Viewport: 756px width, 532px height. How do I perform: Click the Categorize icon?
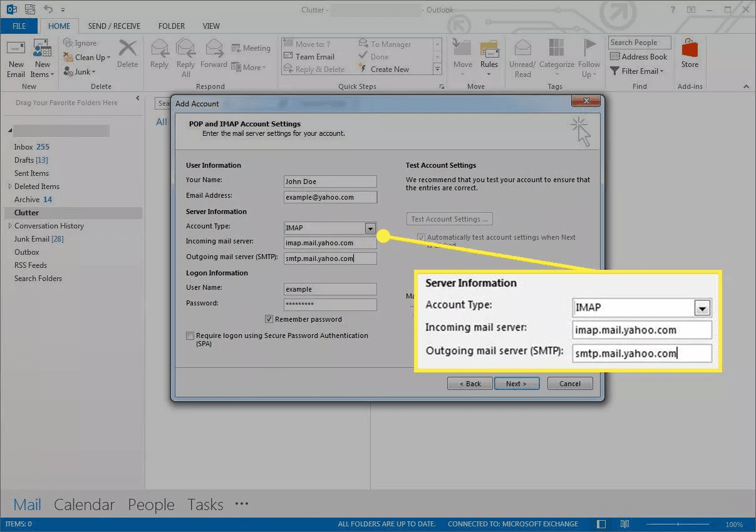tap(556, 49)
